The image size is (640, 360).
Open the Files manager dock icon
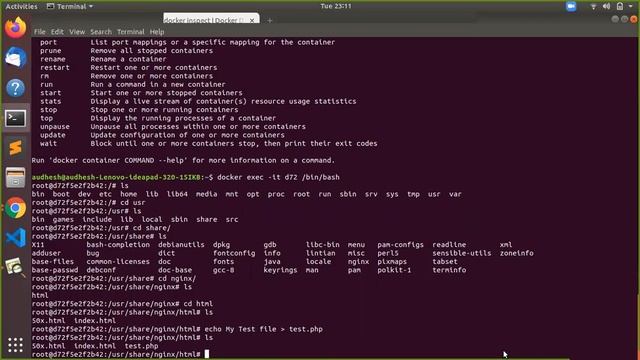(16, 178)
